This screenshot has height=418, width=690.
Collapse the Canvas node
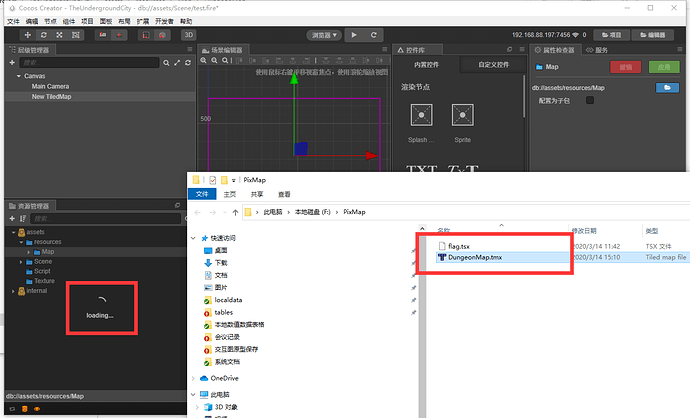tap(18, 76)
